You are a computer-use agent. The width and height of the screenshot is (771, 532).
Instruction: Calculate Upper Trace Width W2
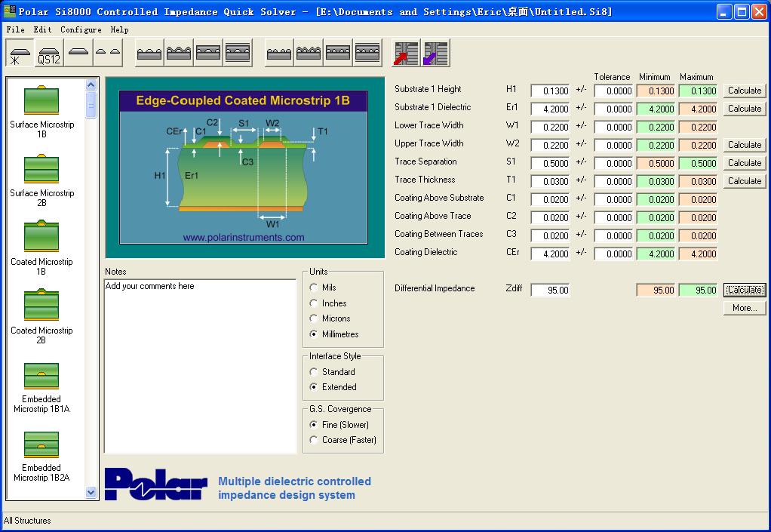pos(745,145)
